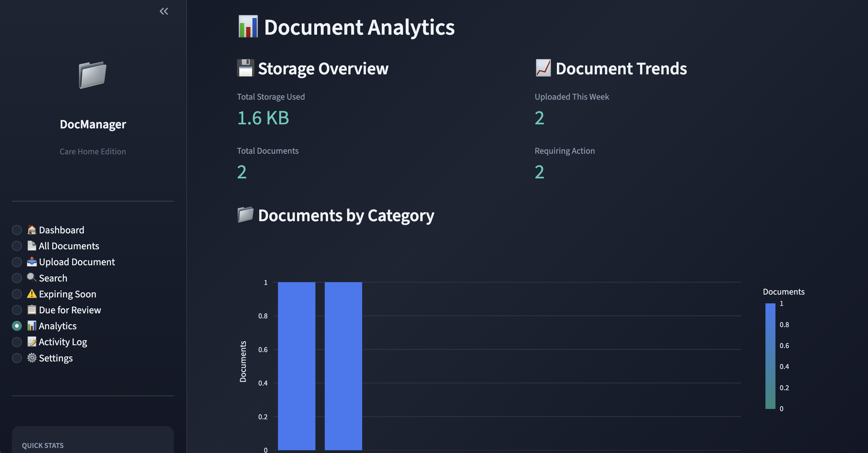
Task: Select the Upload Document radio button
Action: [x=17, y=262]
